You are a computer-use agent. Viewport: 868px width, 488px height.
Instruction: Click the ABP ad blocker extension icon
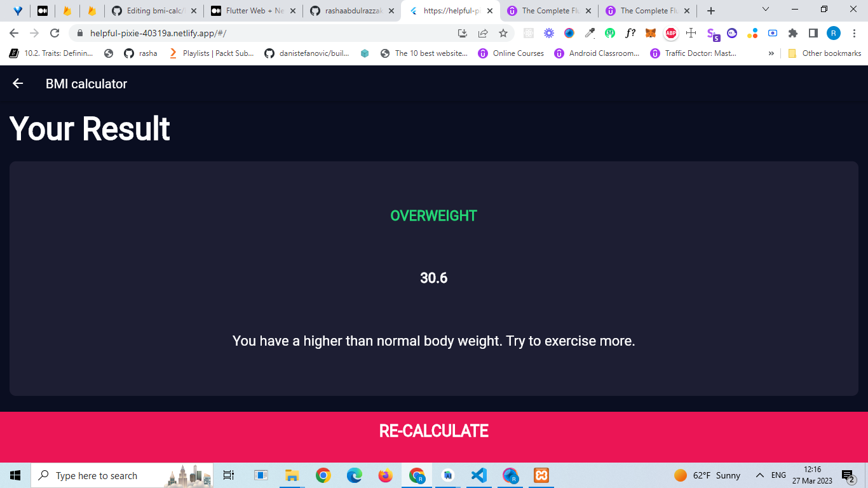(670, 33)
